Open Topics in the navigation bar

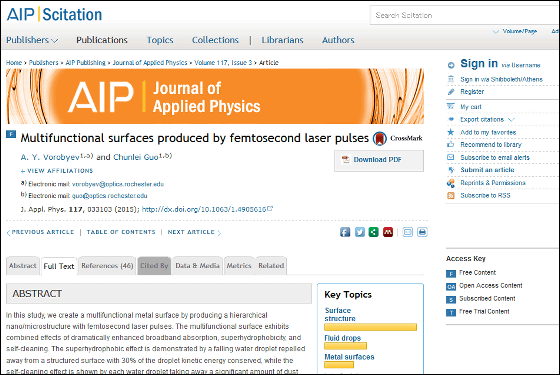(160, 40)
